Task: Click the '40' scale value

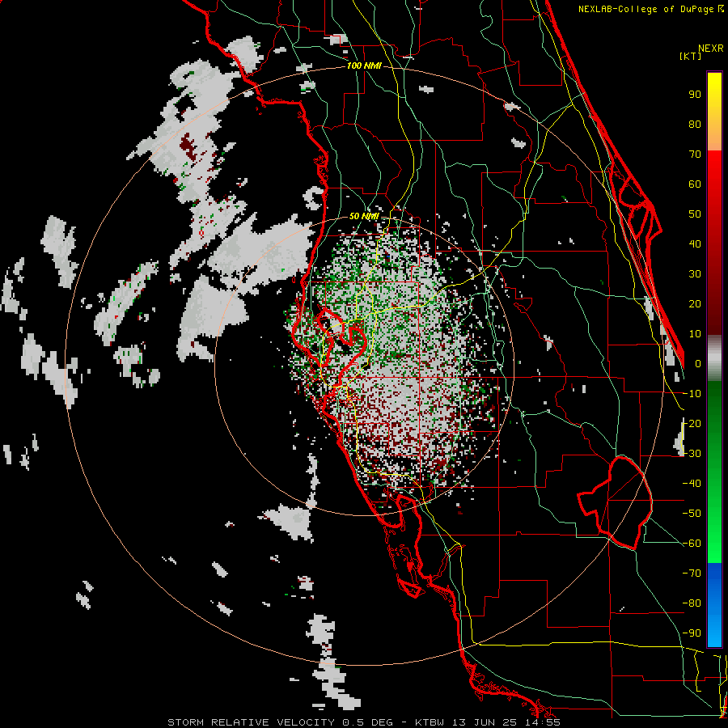Action: (x=695, y=244)
